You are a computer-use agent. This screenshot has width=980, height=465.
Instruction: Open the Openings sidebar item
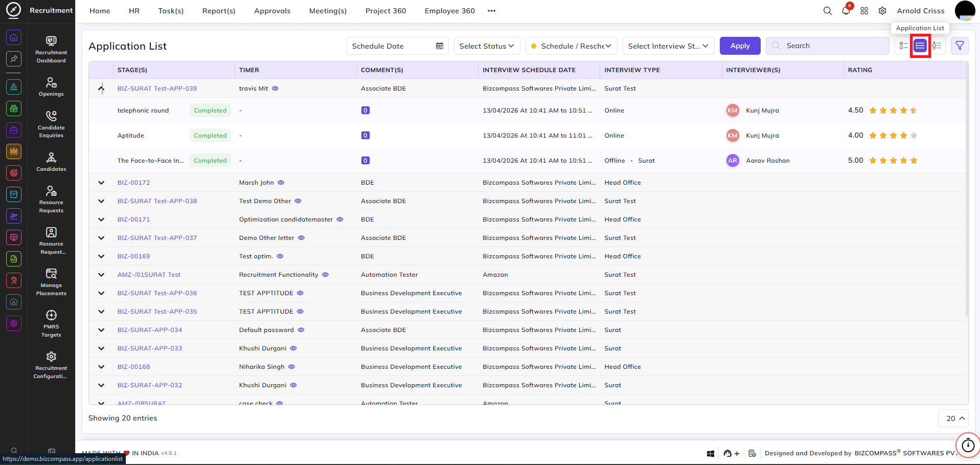[51, 87]
